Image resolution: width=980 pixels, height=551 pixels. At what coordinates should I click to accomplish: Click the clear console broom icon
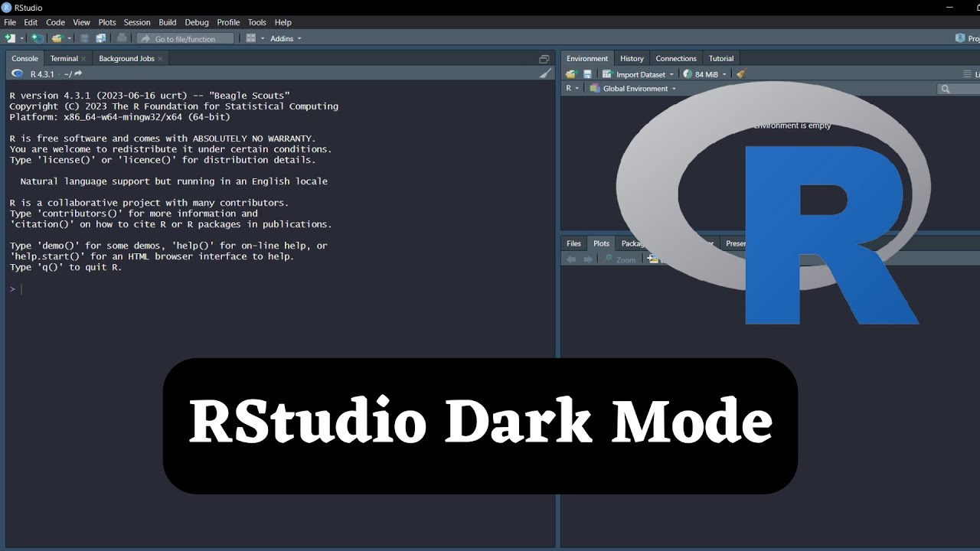(x=545, y=73)
